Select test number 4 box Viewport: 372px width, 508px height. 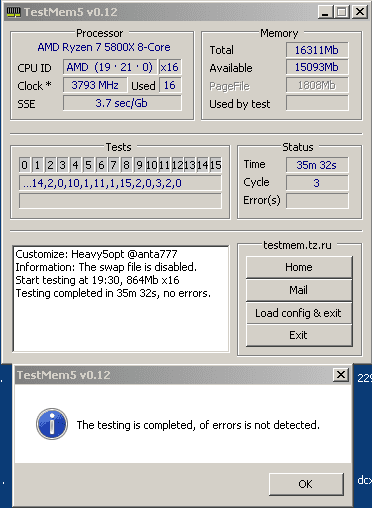coord(75,165)
